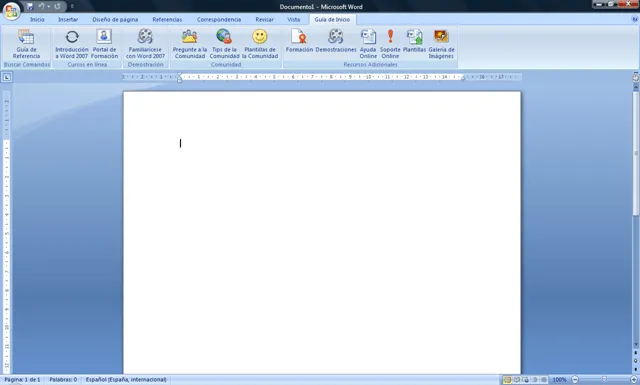Click the vertical scrollbar thumb

pos(636,153)
